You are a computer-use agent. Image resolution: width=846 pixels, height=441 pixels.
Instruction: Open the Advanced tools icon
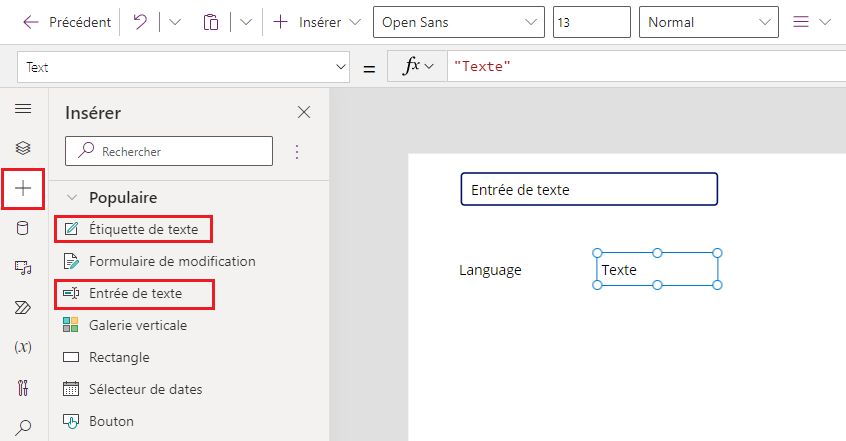pyautogui.click(x=23, y=387)
